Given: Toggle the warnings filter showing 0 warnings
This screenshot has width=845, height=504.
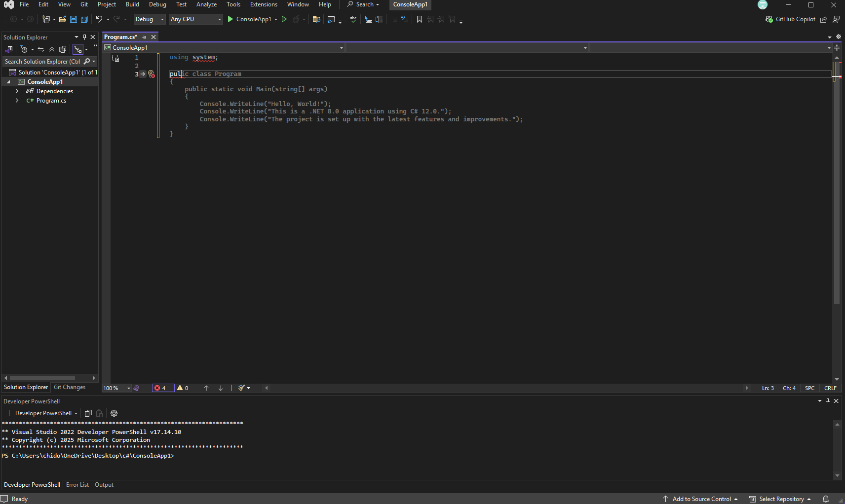Looking at the screenshot, I should [183, 388].
